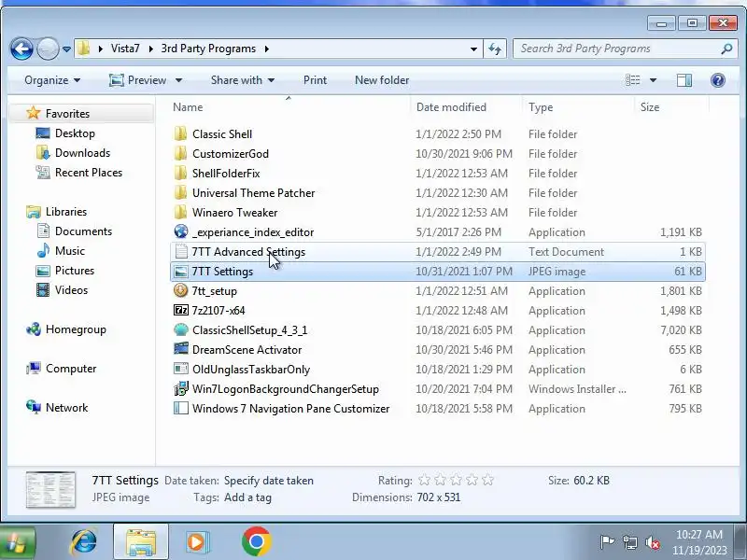Open Windows Media Player from taskbar

click(196, 541)
